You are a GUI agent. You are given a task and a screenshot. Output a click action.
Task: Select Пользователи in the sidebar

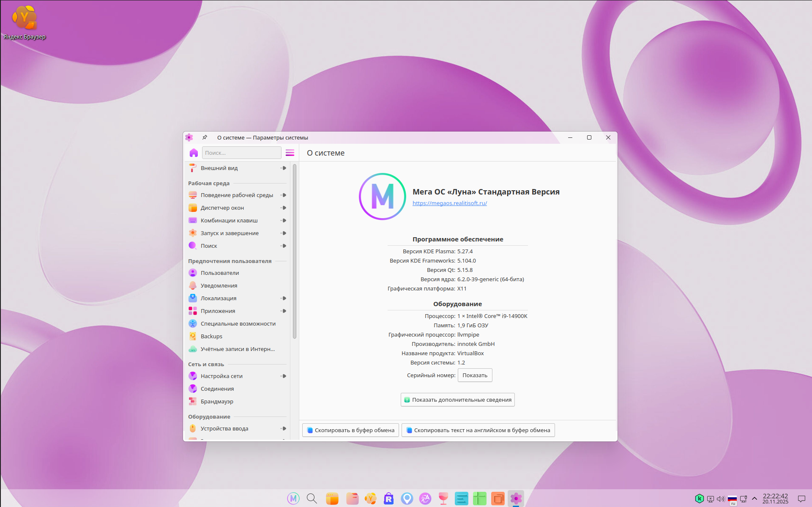tap(220, 273)
